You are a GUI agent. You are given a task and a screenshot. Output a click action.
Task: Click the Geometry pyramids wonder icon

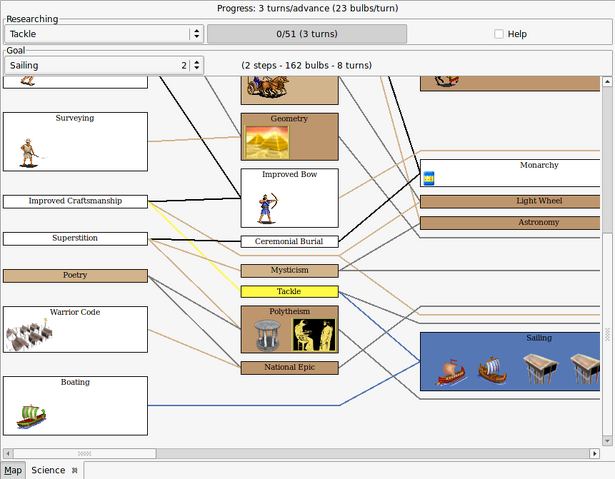pos(267,142)
